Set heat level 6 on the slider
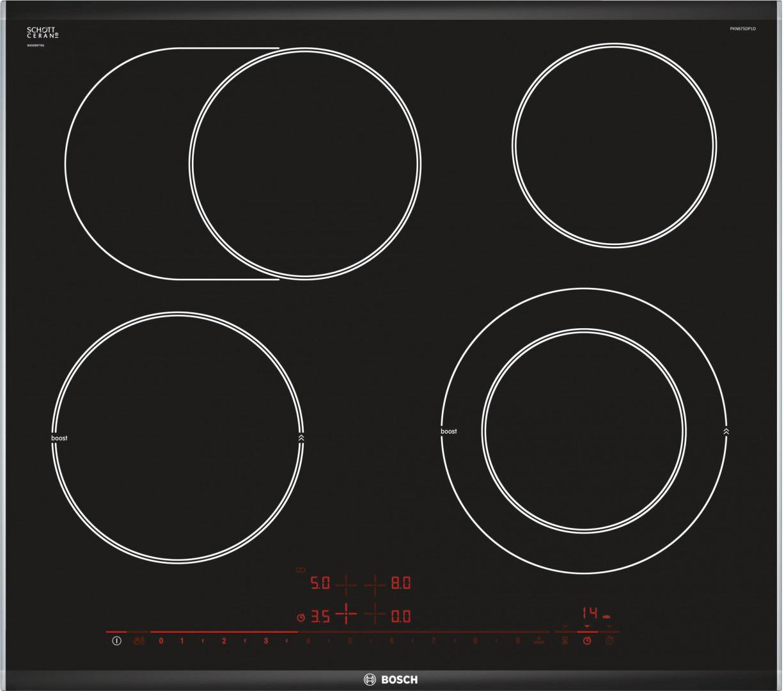784x691 pixels. click(391, 640)
